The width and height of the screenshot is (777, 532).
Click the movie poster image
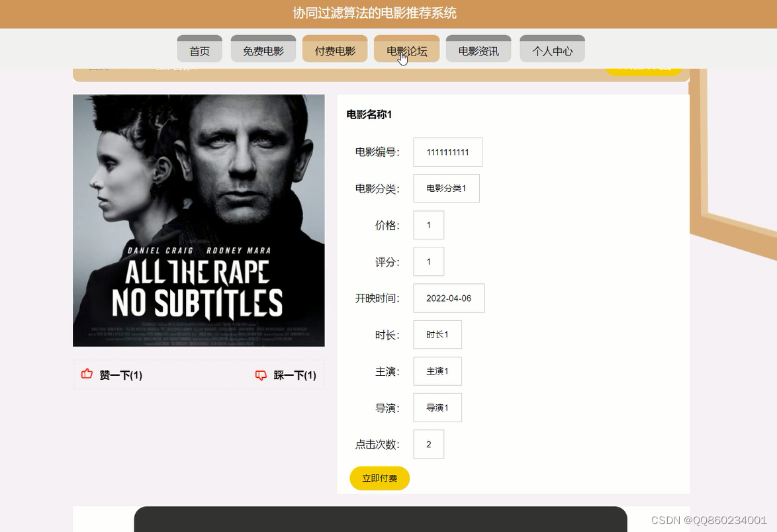[x=199, y=220]
